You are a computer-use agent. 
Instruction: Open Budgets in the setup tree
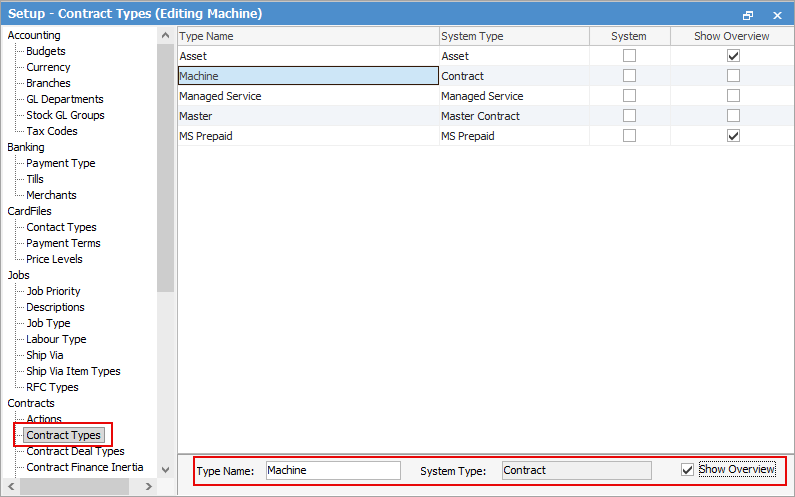coord(46,51)
